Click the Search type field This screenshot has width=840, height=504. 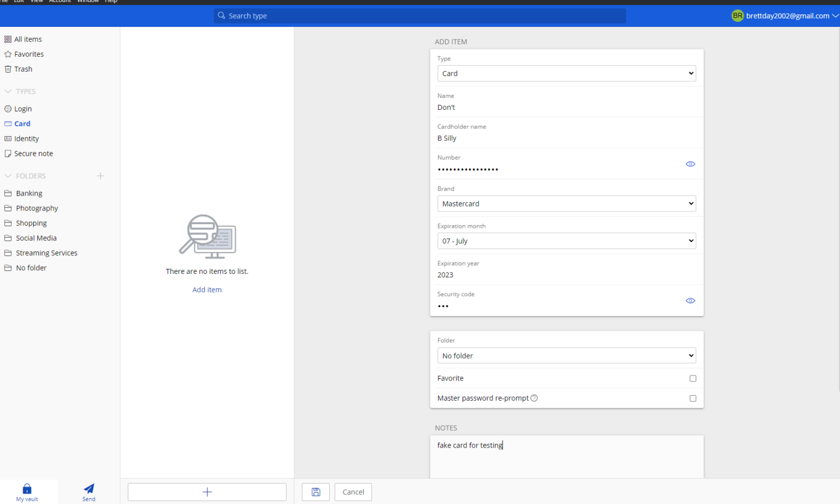(x=419, y=15)
